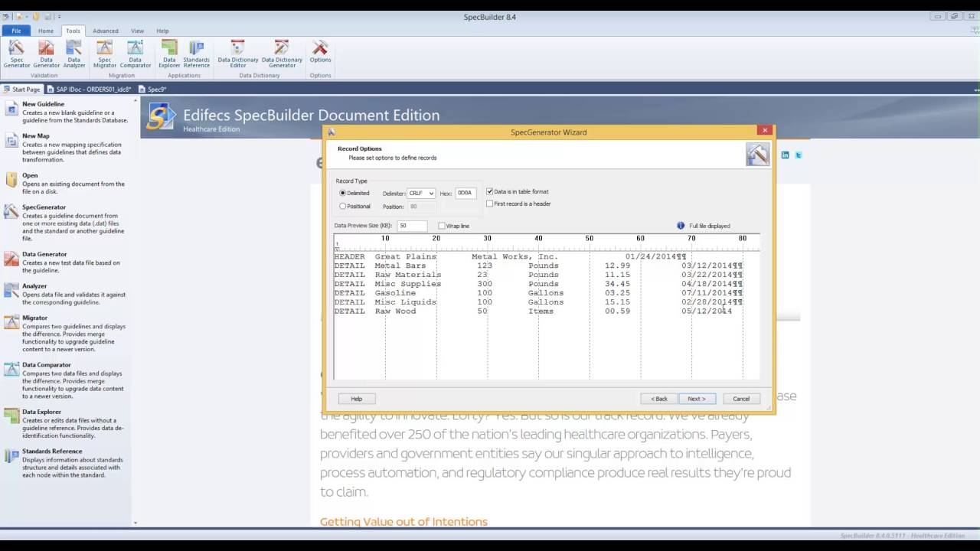Select the Positional record type

(x=355, y=206)
